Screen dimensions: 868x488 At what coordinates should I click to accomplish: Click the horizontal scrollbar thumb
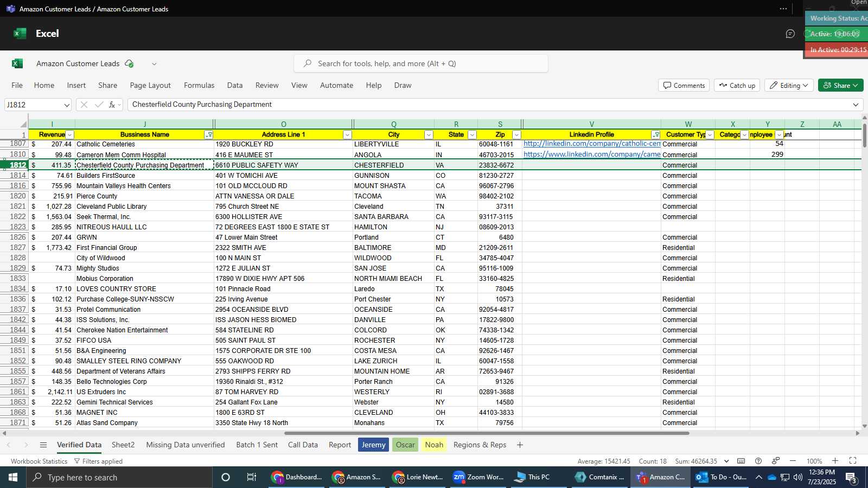[x=487, y=433]
